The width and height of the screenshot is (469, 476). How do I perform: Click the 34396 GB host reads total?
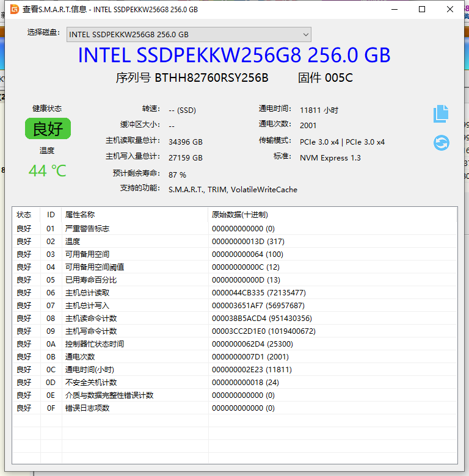[x=186, y=142]
